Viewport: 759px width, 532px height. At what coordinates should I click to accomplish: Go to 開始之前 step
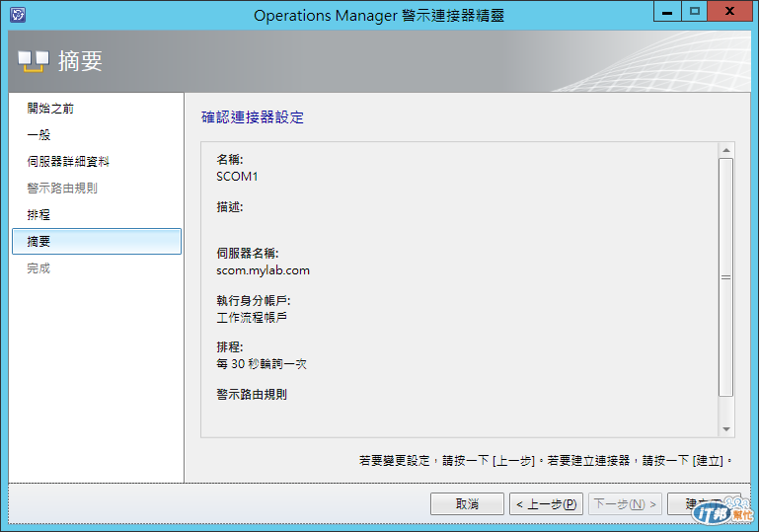click(x=50, y=109)
